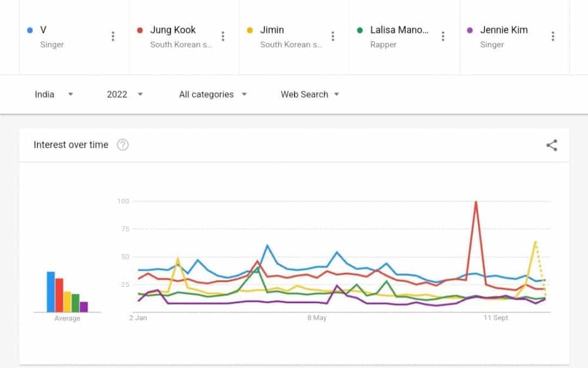Click the 8 May date label on axis

click(317, 318)
